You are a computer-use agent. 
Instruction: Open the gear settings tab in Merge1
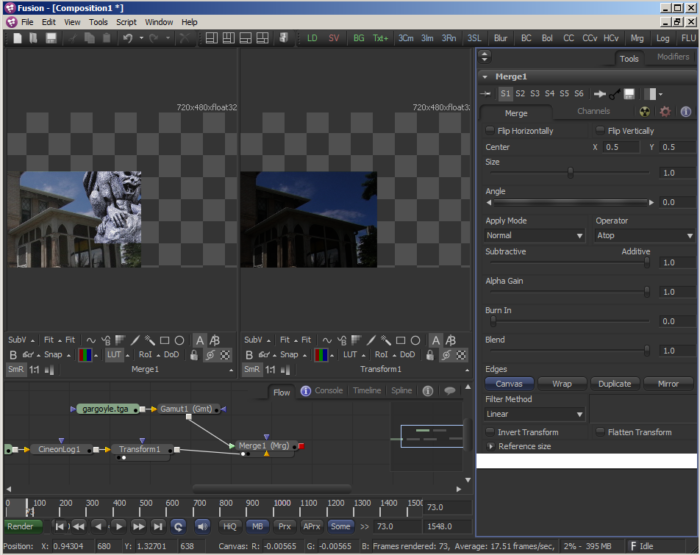[665, 112]
